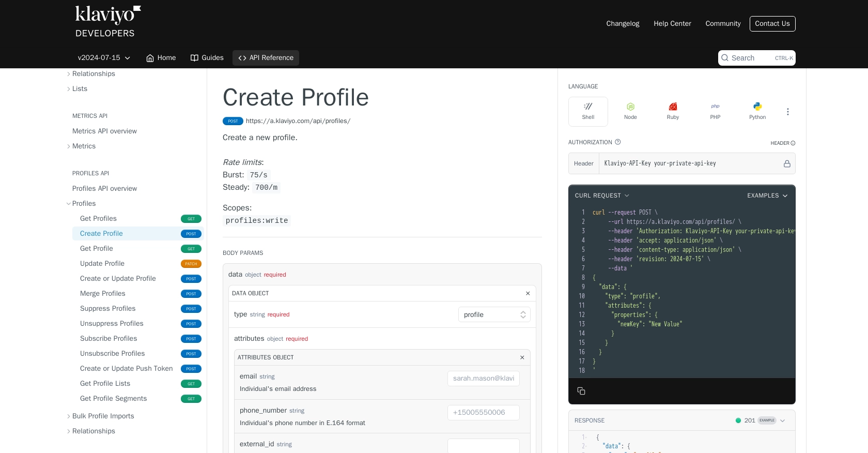Open Suppress Profiles endpoint
The image size is (868, 453).
tap(138, 309)
